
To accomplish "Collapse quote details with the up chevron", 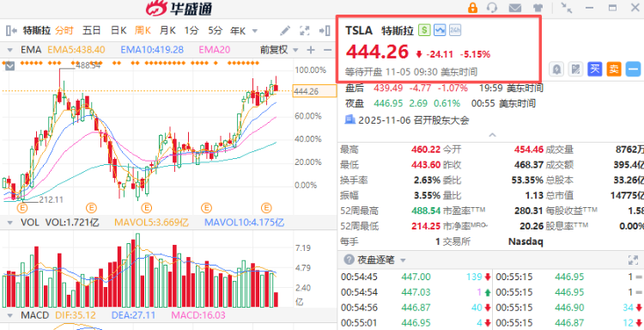I will click(x=492, y=135).
